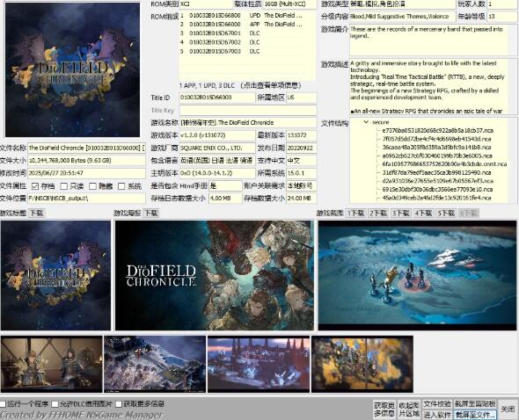This screenshot has height=420, width=519.
Task: Click the 截屏至文件... button
Action: tap(475, 415)
